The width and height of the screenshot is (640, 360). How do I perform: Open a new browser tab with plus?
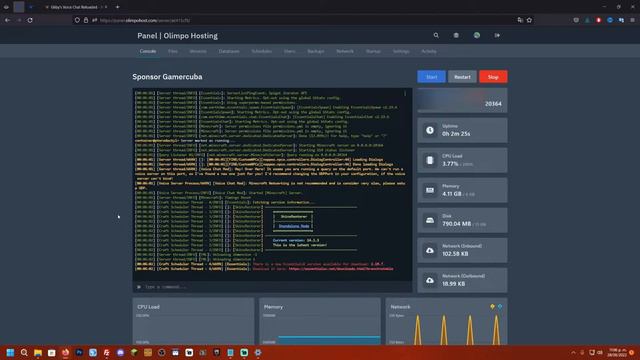(118, 7)
